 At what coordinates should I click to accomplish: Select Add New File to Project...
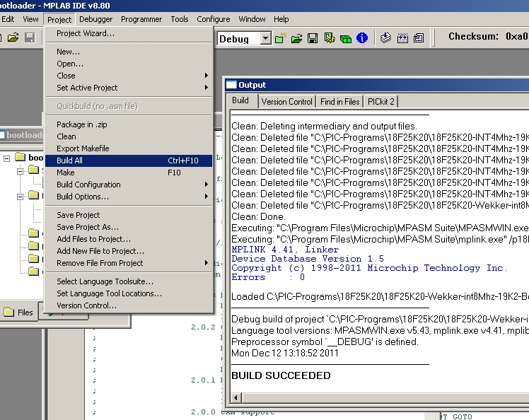click(x=129, y=251)
